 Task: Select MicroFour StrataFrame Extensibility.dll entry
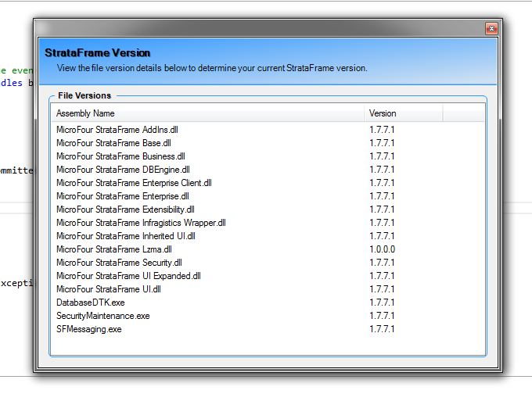coord(125,209)
